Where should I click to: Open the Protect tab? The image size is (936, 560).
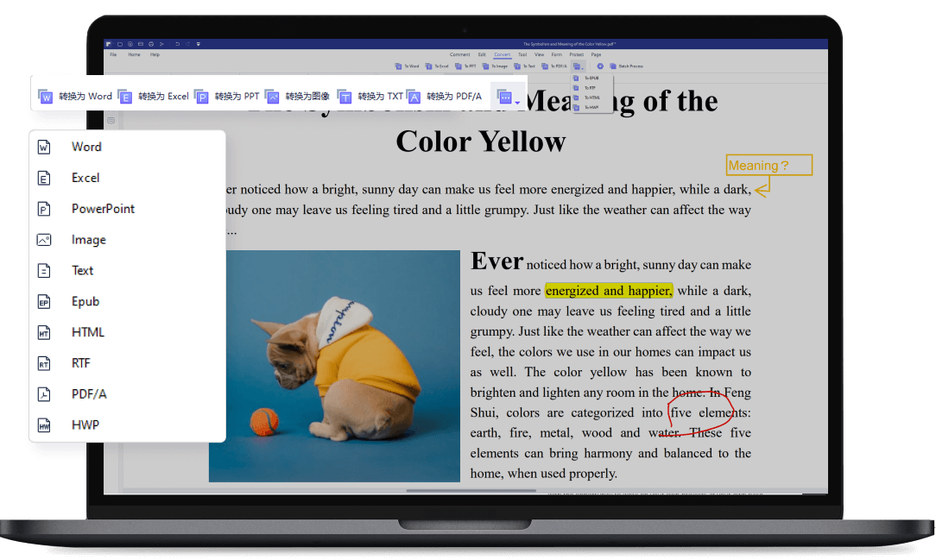point(576,54)
